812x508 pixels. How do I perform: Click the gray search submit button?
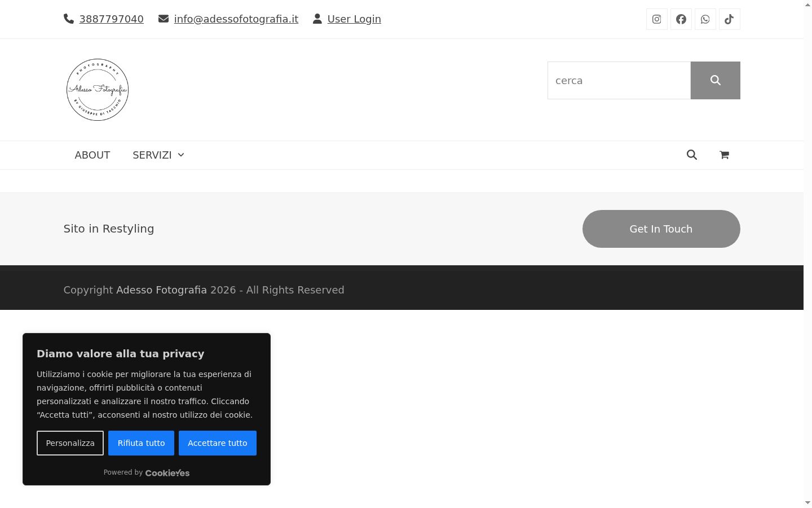click(x=716, y=80)
